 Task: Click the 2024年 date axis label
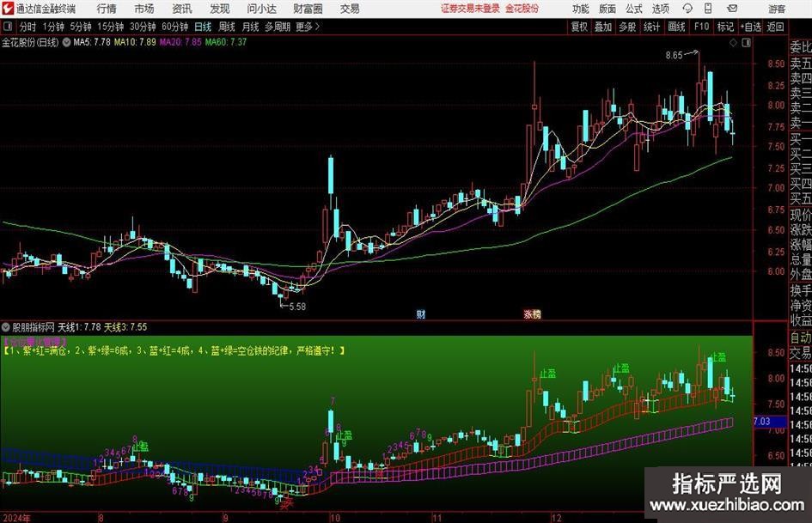(16, 518)
